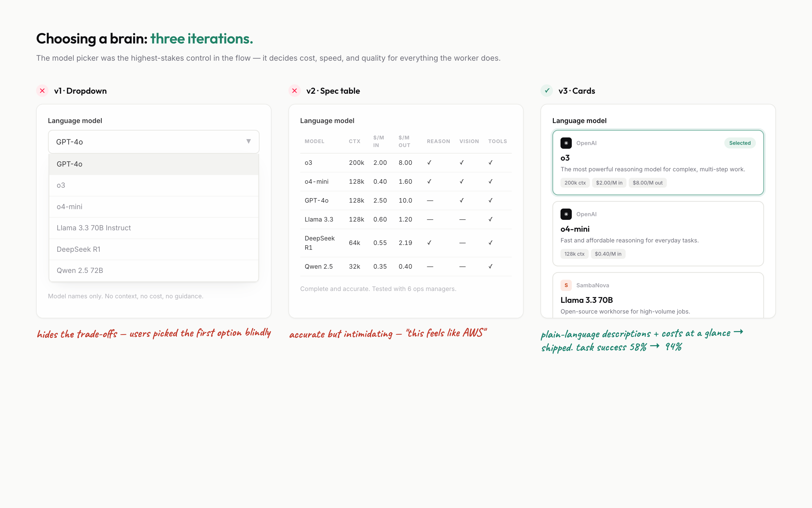Click the $/M IN column header
The image size is (812, 508).
coord(378,141)
